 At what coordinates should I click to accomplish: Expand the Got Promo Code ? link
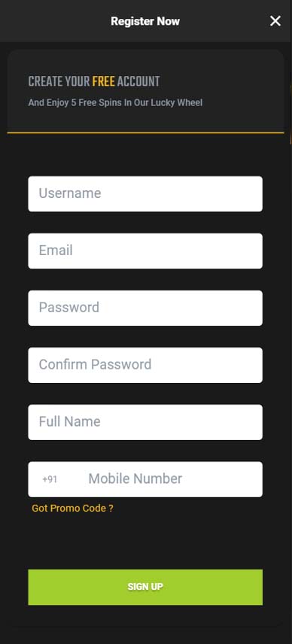click(72, 508)
